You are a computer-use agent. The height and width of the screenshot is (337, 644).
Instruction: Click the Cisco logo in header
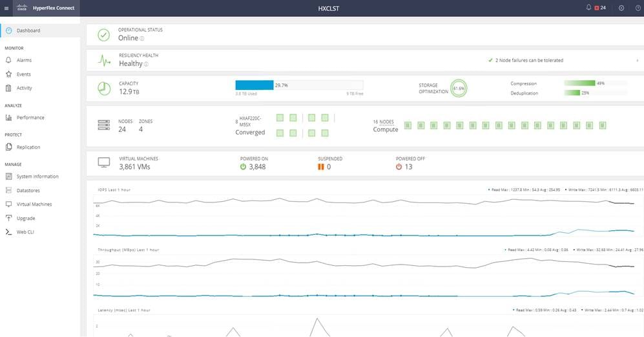(x=22, y=8)
